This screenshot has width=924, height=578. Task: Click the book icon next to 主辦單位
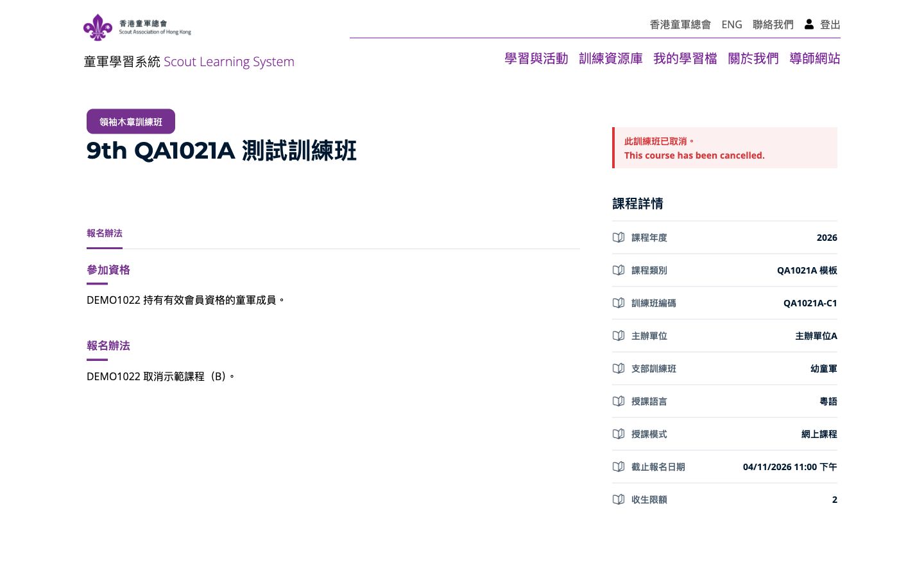(x=619, y=336)
